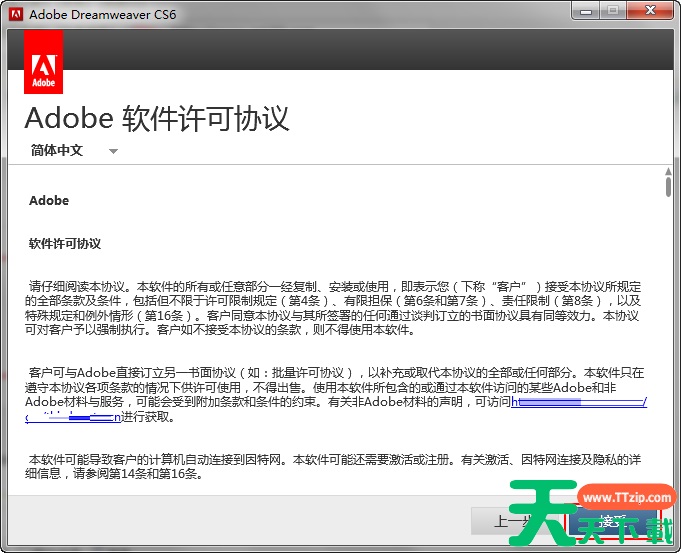
Task: Click the Adobe 软件许可协议 page heading
Action: [157, 118]
